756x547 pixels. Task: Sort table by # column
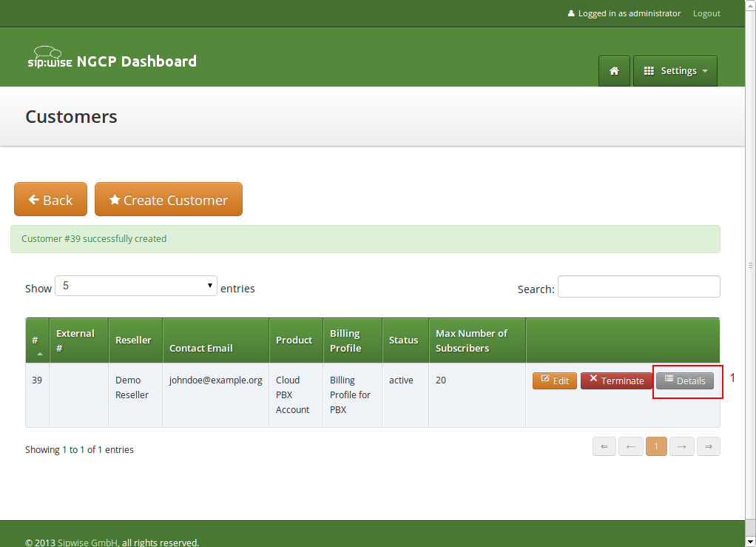click(37, 340)
